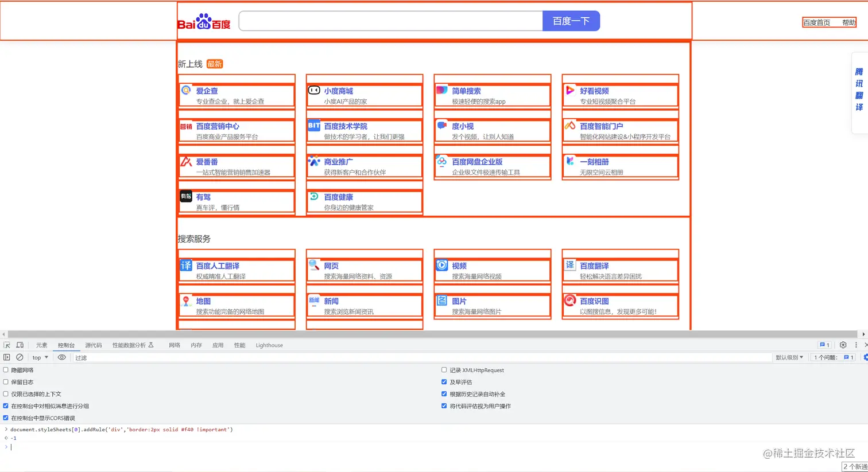This screenshot has height=472, width=868.
Task: Toggle the device toolbar icon
Action: 20,345
